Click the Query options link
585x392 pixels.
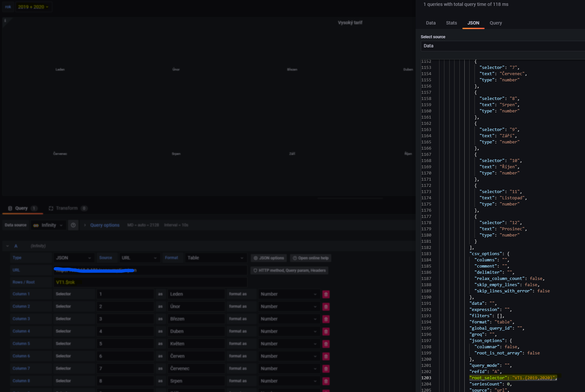(x=104, y=225)
